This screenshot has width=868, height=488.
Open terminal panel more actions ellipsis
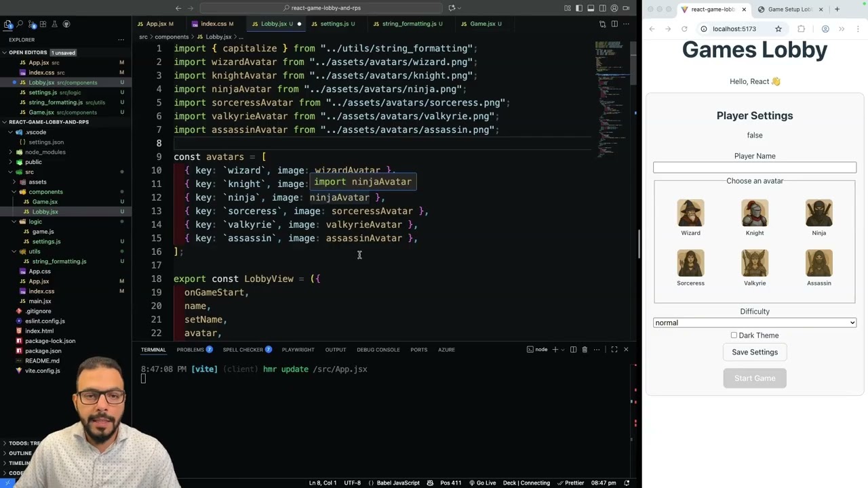point(597,350)
